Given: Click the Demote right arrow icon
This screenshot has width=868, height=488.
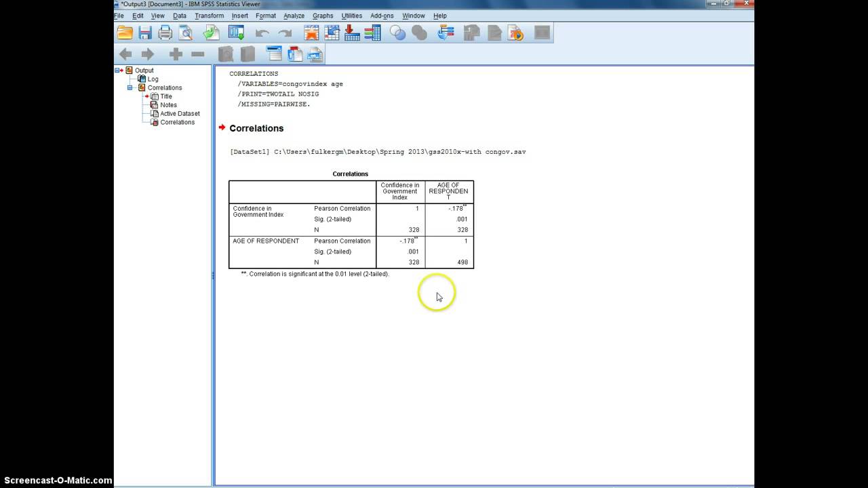Looking at the screenshot, I should [x=147, y=54].
